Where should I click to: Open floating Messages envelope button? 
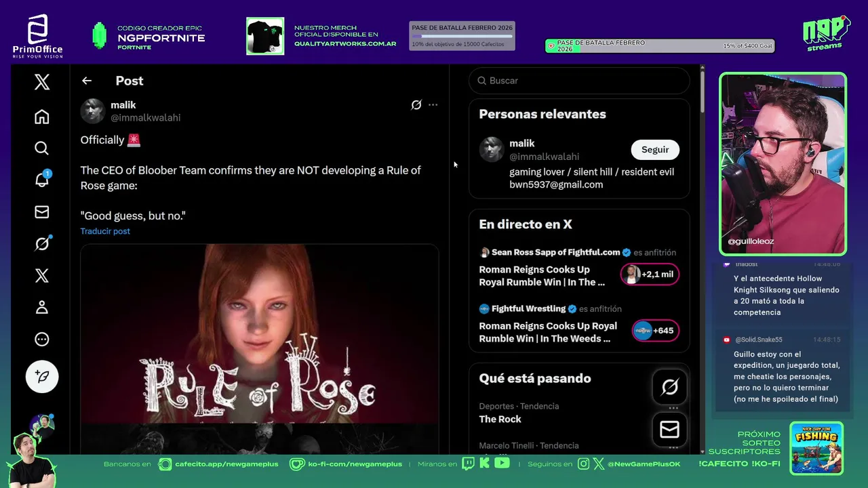(669, 430)
